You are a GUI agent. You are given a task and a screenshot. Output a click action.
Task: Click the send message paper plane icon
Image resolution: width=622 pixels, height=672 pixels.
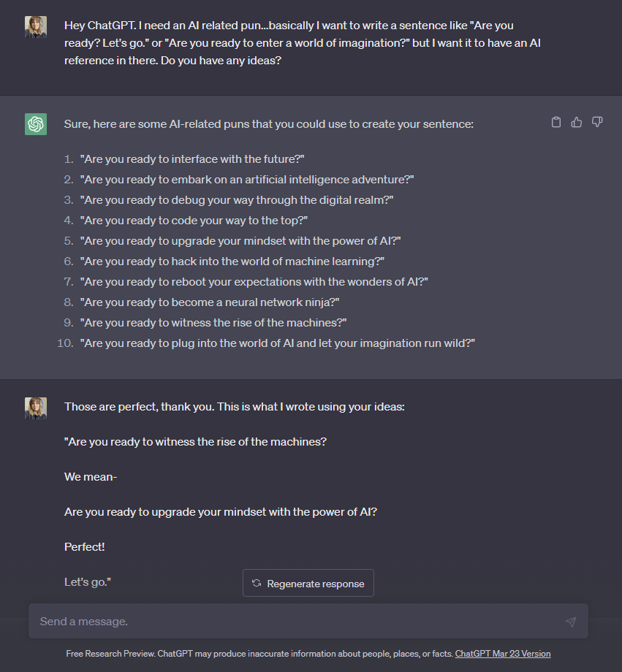click(571, 622)
